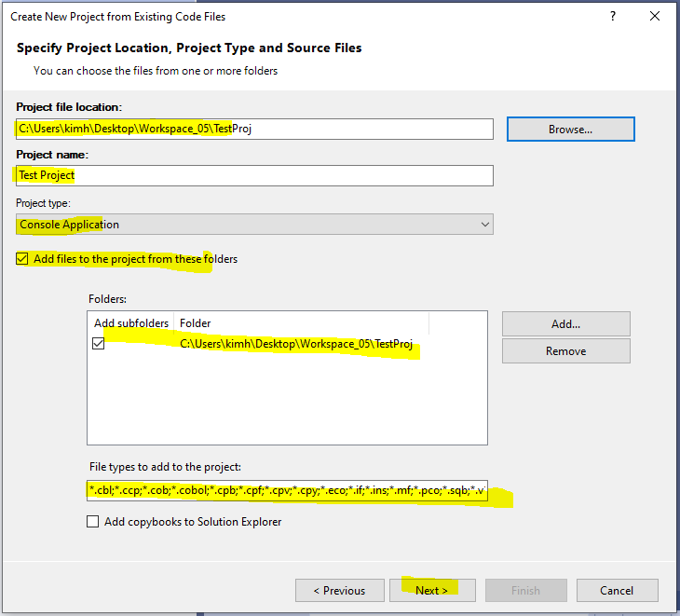Enable Add copybooks to Solution Explorer
680x616 pixels.
point(92,522)
